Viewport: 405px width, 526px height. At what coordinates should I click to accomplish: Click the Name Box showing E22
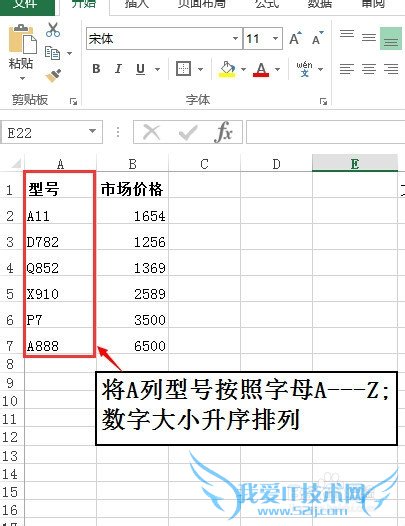click(x=51, y=132)
